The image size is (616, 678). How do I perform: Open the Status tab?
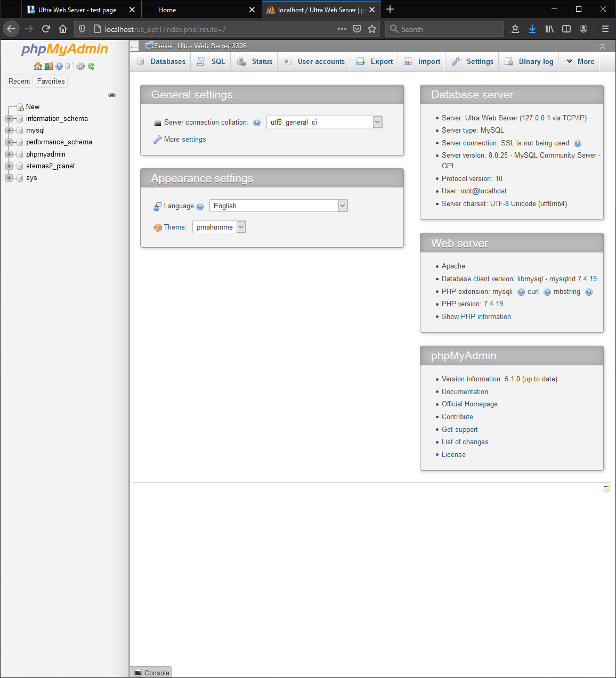pos(255,61)
